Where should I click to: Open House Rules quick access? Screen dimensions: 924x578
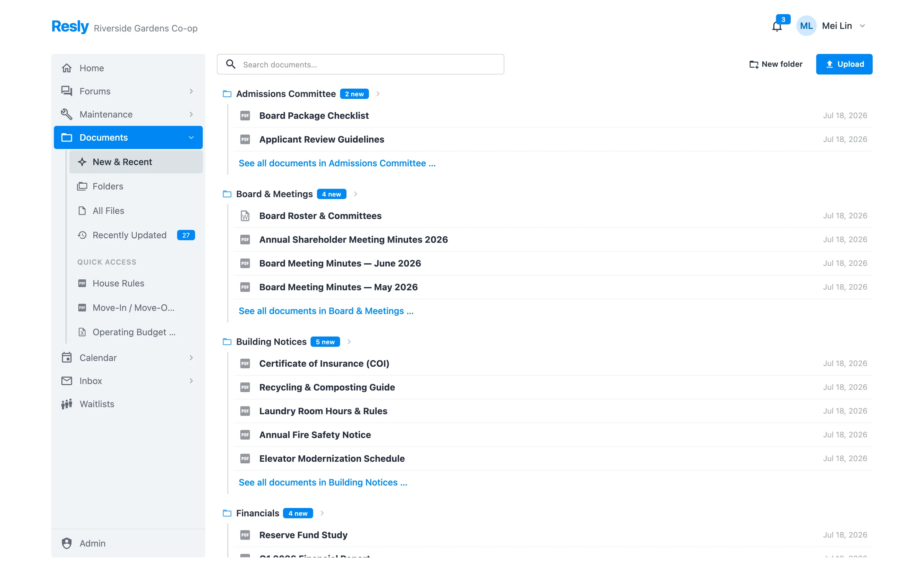click(x=136, y=283)
